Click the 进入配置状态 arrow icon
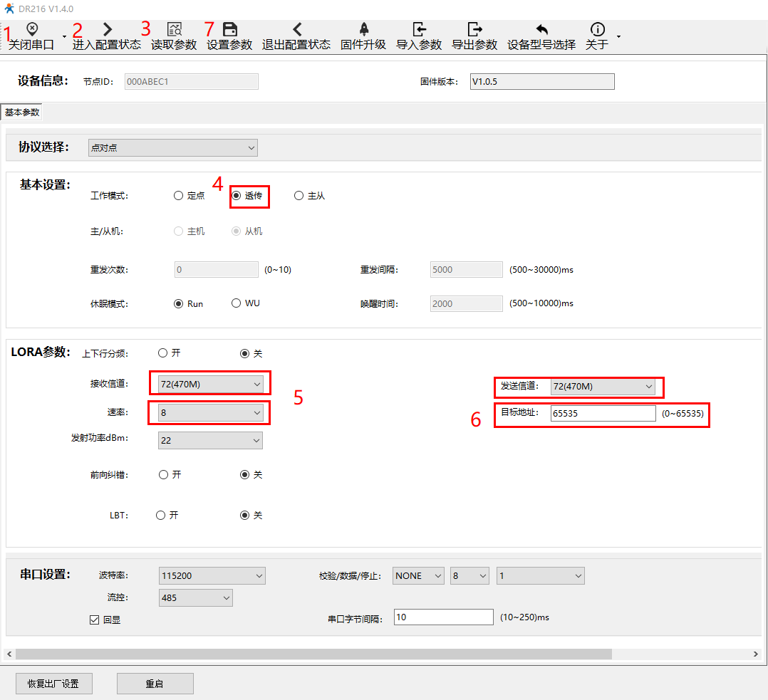The width and height of the screenshot is (768, 700). (x=107, y=29)
